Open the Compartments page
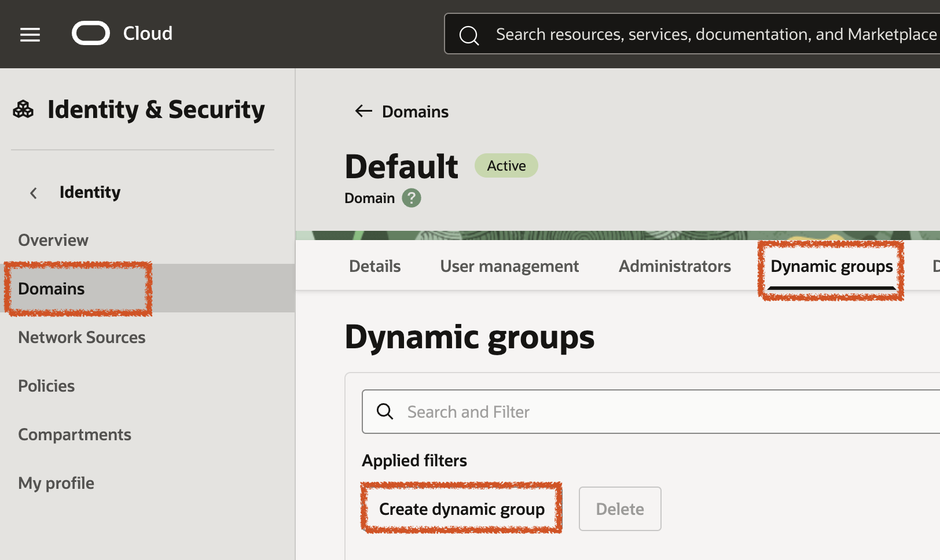This screenshot has width=940, height=560. coord(75,434)
